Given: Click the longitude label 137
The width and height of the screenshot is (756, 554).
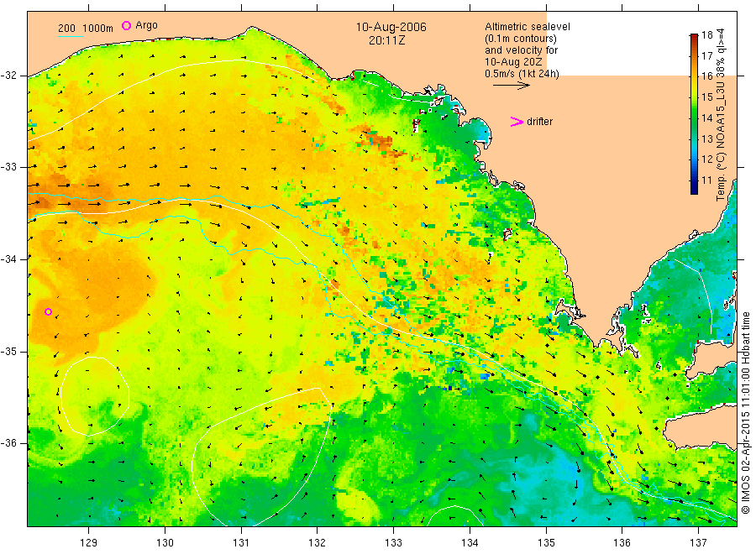Looking at the screenshot, I should click(x=698, y=543).
